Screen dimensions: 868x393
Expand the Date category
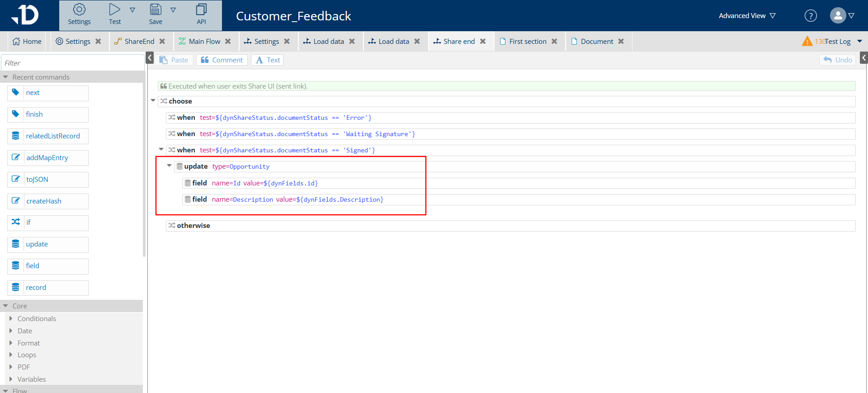11,331
